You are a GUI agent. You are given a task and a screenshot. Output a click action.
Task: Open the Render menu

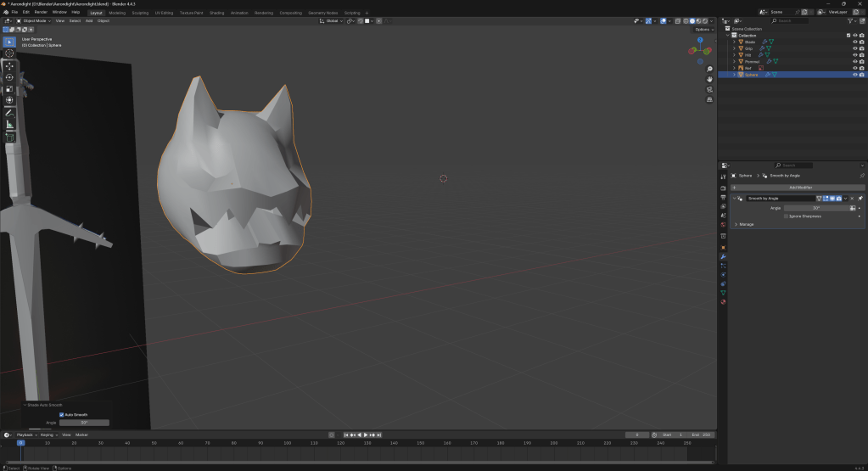(41, 12)
